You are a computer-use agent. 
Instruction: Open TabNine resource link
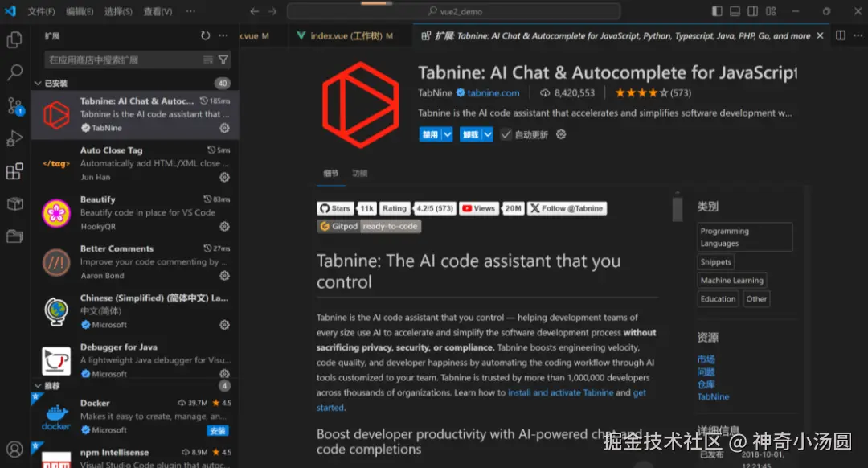[713, 396]
